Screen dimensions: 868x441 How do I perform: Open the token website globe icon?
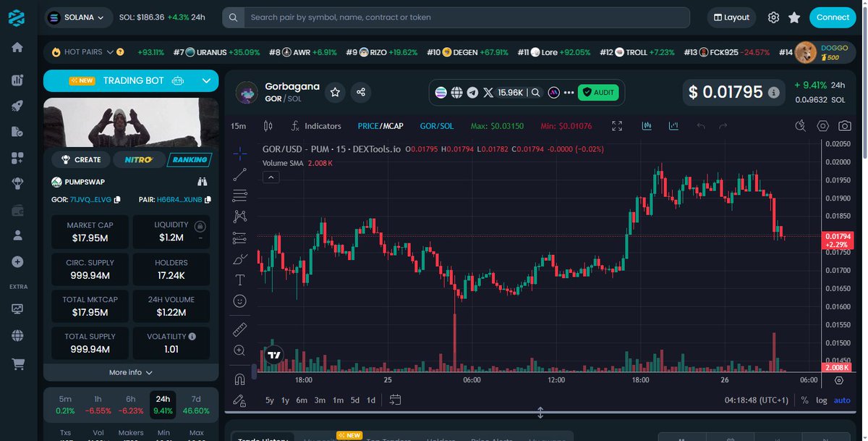pyautogui.click(x=456, y=92)
